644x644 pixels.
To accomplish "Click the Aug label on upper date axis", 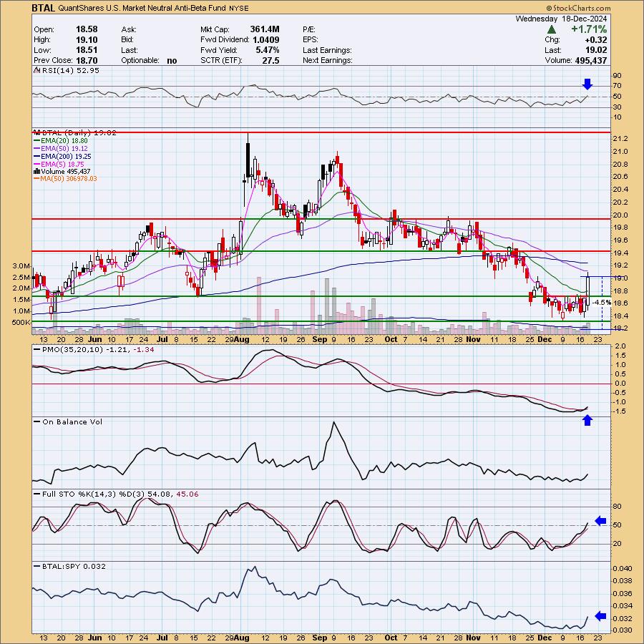I will 242,339.
